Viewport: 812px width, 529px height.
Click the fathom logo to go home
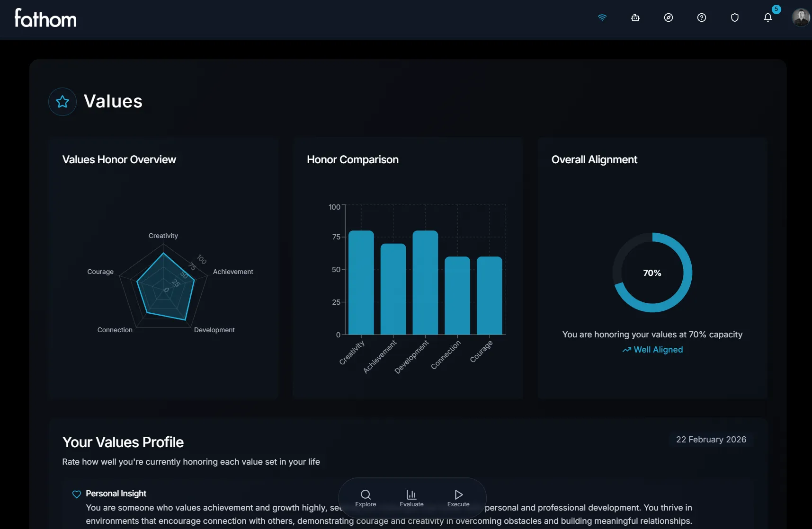pyautogui.click(x=45, y=19)
